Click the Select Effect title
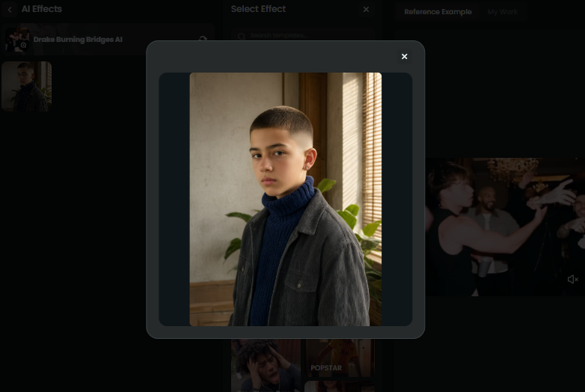Screen dimensions: 585x392 [x=258, y=9]
